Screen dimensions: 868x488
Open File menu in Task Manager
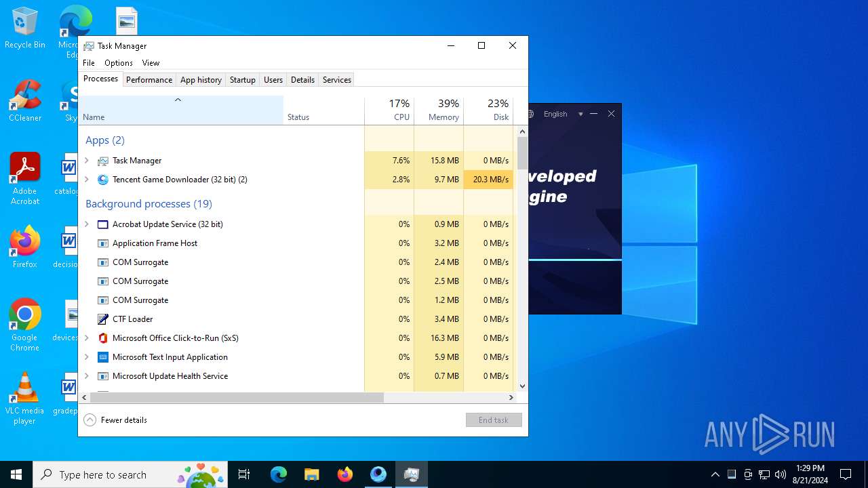(x=89, y=63)
